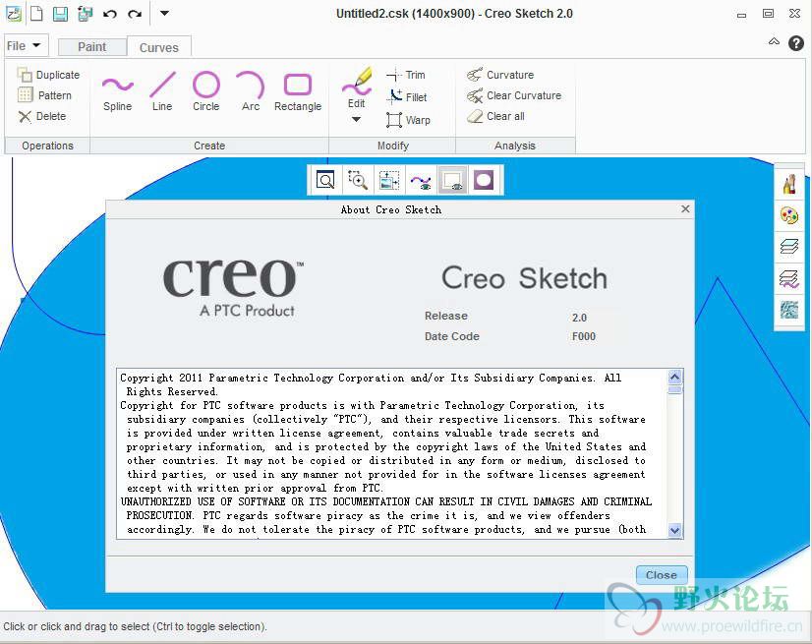Open the brushes and pencils panel
Viewport: 812px width, 644px height.
click(789, 185)
